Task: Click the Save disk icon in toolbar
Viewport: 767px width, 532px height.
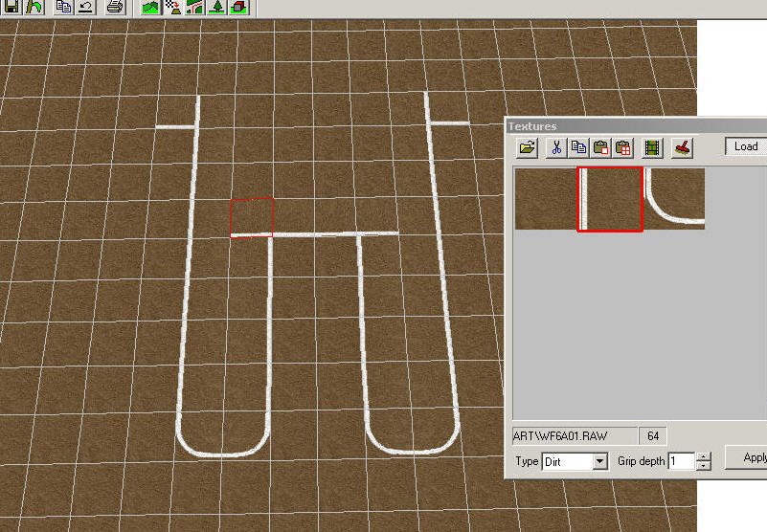Action: 11,7
